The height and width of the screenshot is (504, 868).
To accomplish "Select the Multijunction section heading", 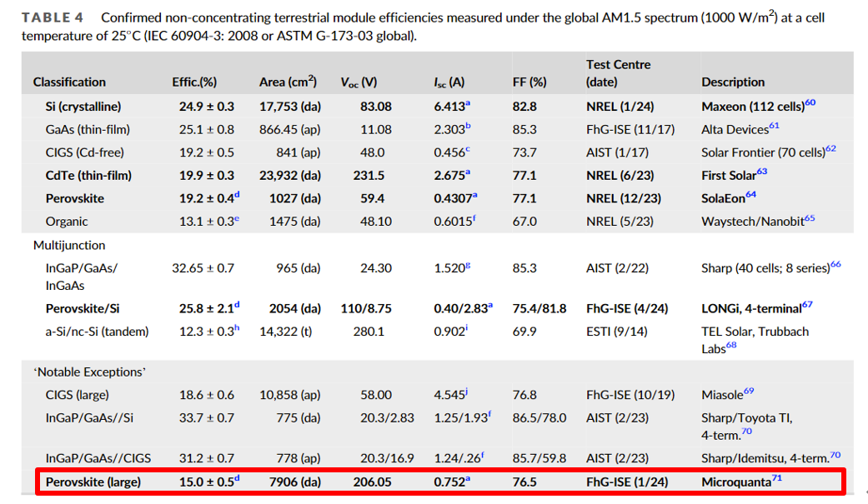I will [x=69, y=245].
